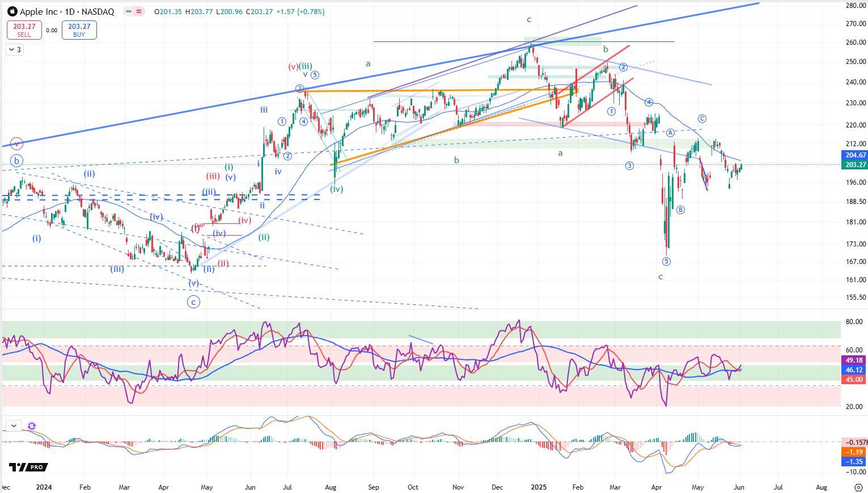Click the Sep label on time axis
Screen dimensions: 868x493
tap(373, 487)
